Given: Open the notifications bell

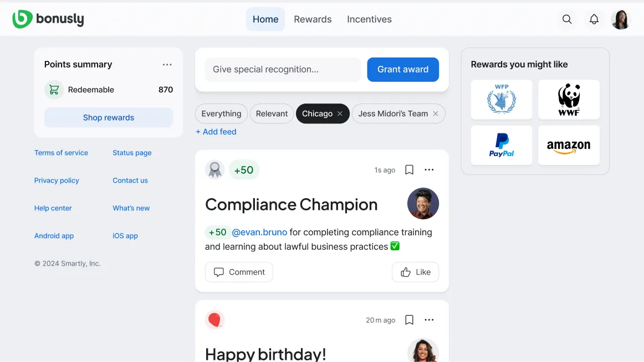Looking at the screenshot, I should [594, 19].
